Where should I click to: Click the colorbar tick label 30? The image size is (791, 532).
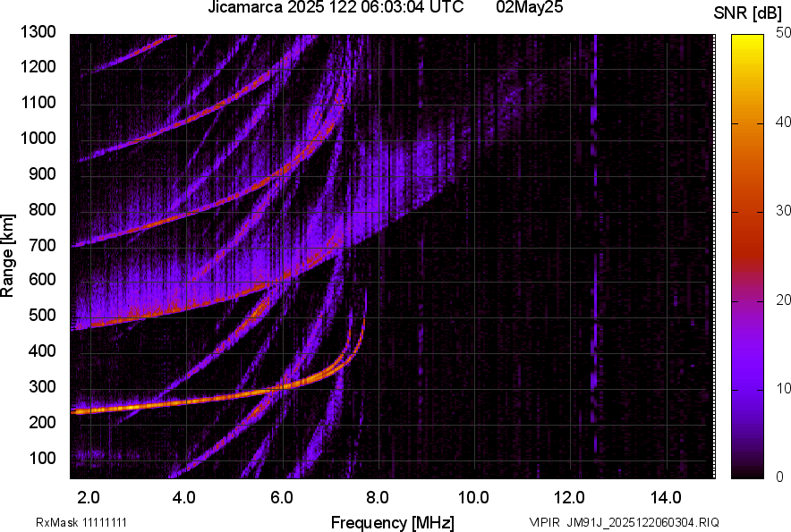783,211
